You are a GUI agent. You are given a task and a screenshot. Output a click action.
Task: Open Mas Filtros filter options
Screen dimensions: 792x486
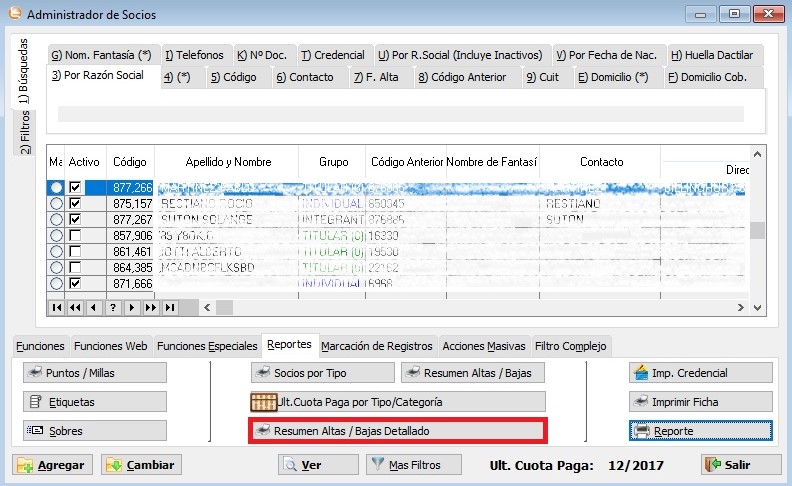[416, 465]
